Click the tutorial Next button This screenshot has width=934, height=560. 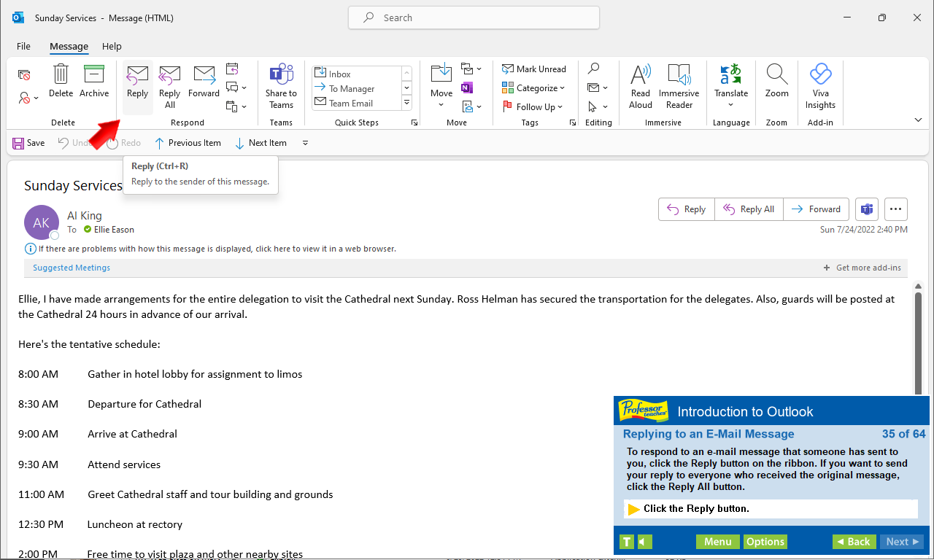(x=901, y=542)
